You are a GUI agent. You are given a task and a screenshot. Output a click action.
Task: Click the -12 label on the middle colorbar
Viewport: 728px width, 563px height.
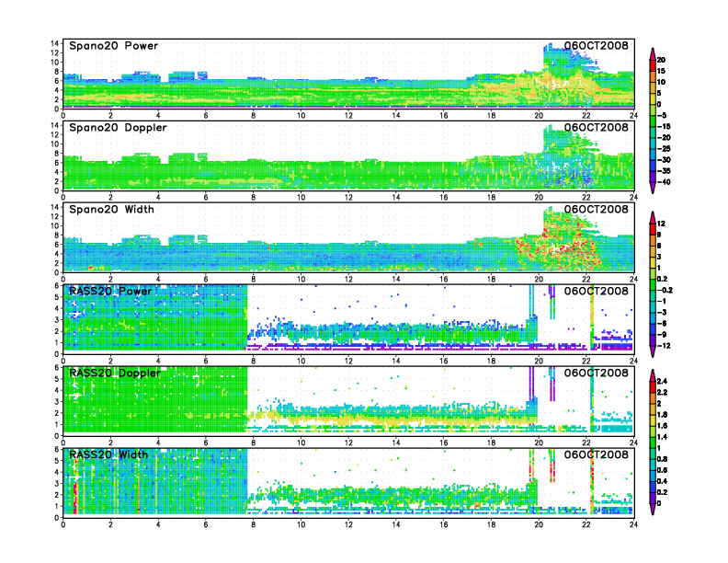(664, 346)
